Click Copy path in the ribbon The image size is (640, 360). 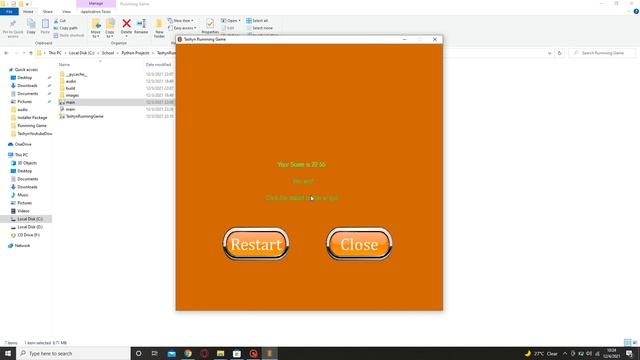coord(65,28)
